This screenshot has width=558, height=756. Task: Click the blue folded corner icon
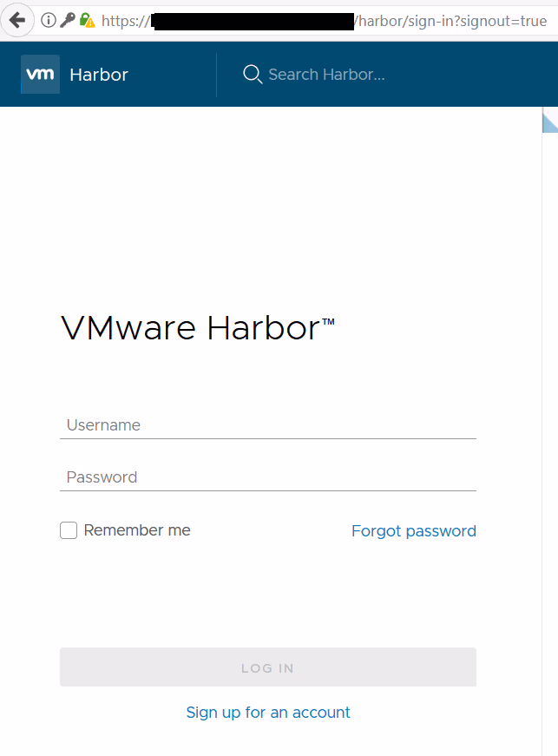click(549, 122)
